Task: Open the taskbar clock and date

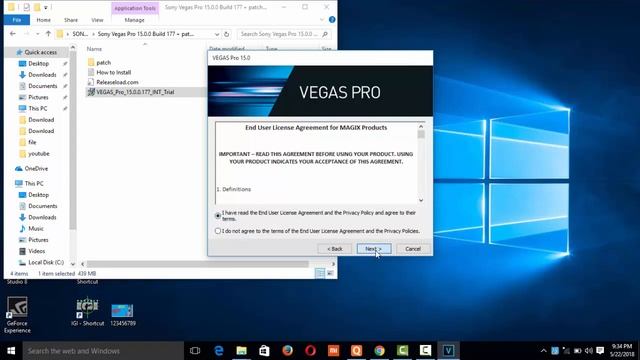Action: pyautogui.click(x=622, y=351)
